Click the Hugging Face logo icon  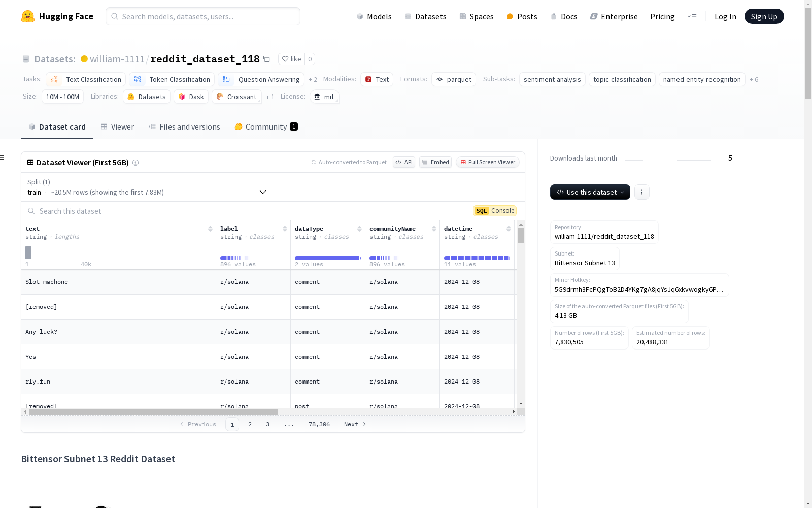click(x=28, y=16)
